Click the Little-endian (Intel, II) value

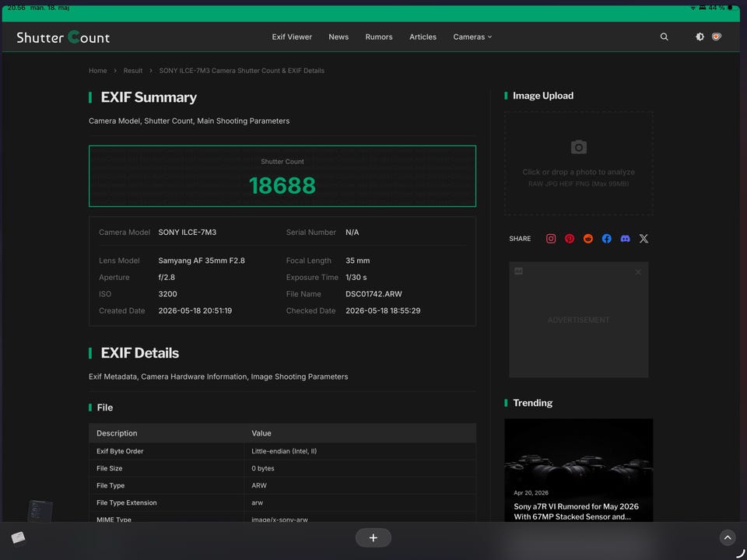[284, 451]
